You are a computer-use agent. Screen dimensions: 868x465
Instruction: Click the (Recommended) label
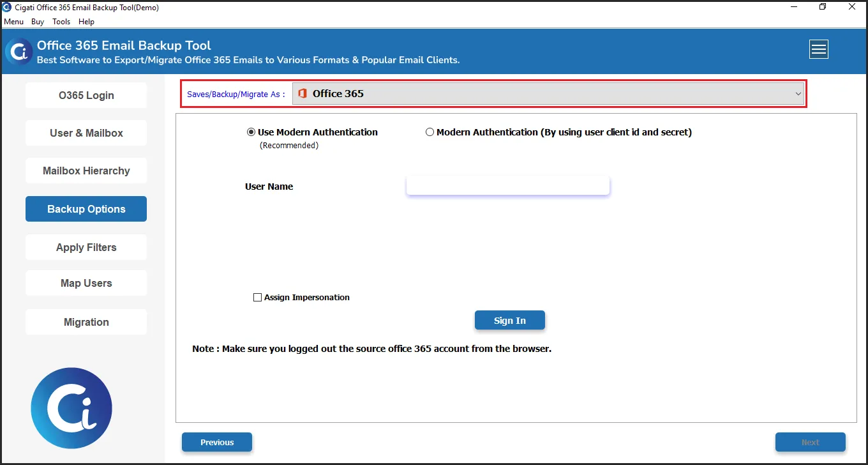(288, 146)
